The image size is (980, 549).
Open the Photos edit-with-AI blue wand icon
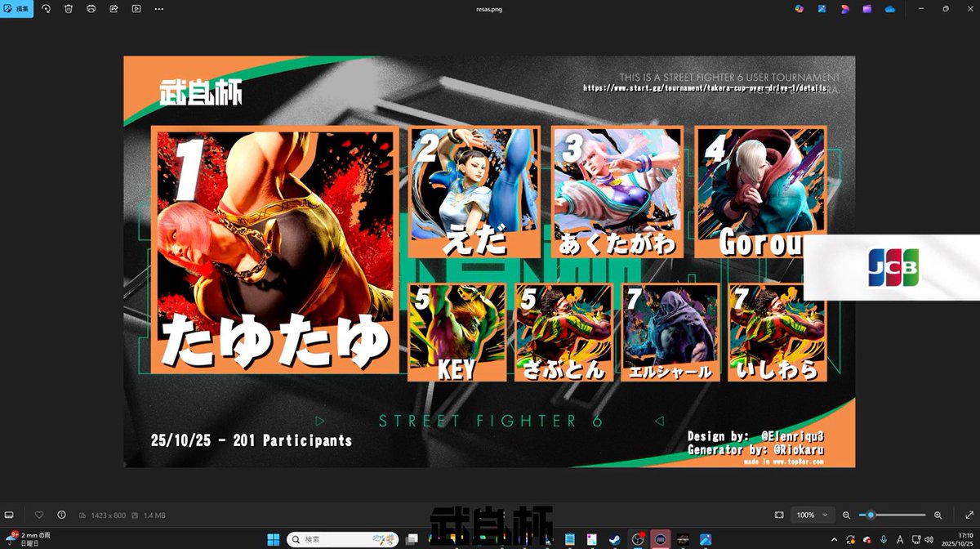tap(822, 9)
